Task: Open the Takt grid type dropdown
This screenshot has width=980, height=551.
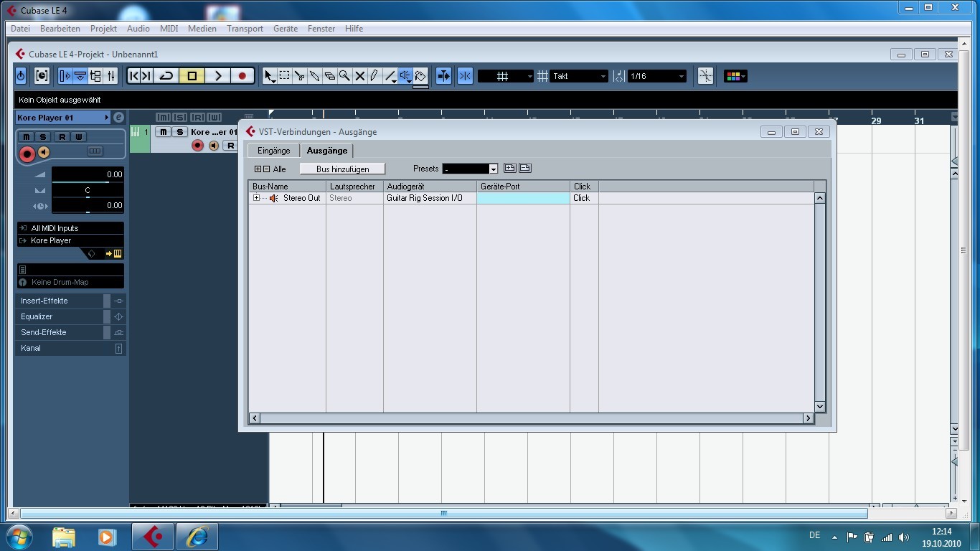Action: click(x=579, y=76)
